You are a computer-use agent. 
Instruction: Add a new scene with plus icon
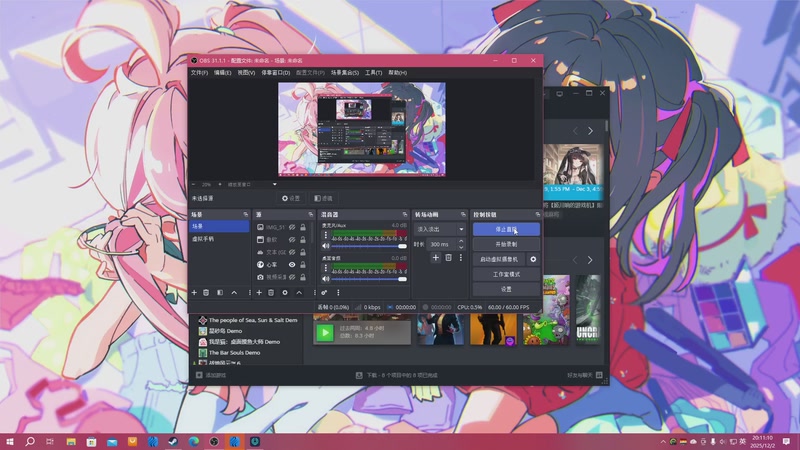tap(194, 293)
